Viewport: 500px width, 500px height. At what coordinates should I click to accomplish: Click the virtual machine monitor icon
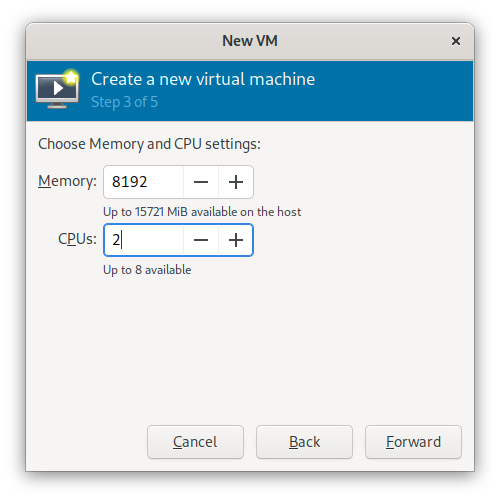[x=57, y=89]
